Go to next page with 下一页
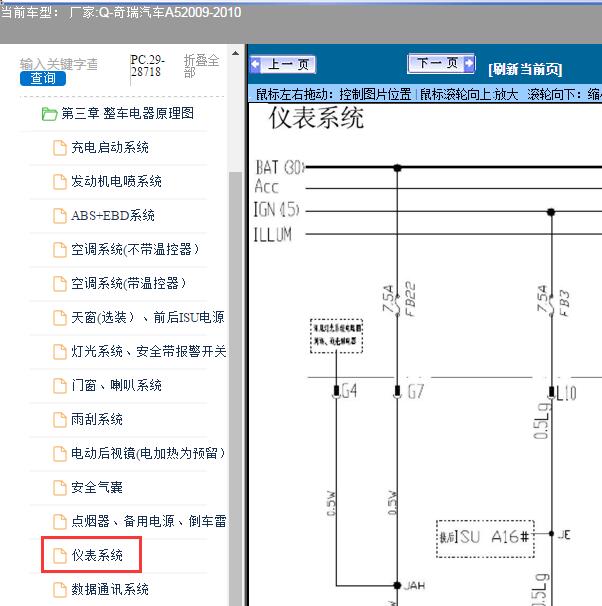 point(441,63)
